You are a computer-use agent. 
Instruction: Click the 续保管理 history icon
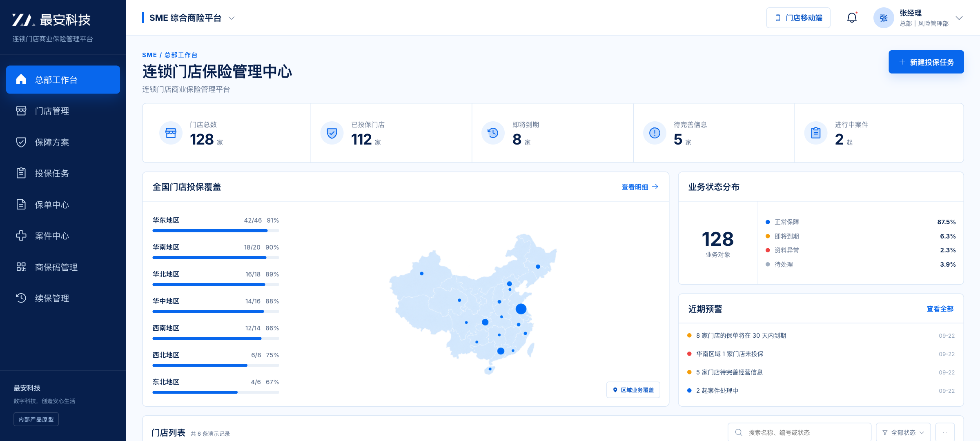(x=21, y=298)
